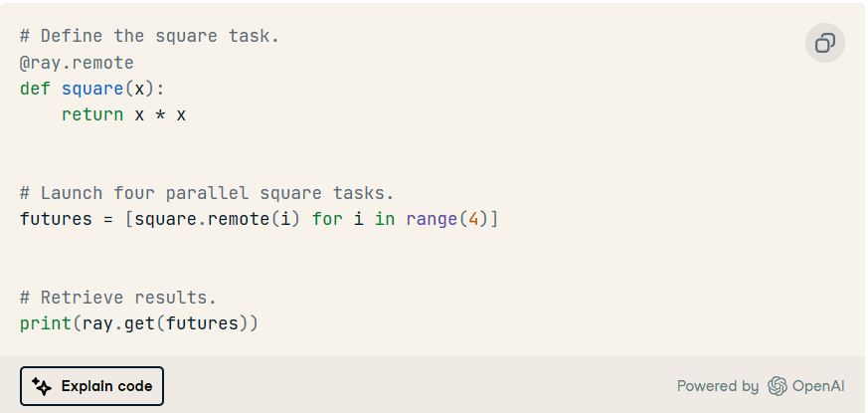Viewport: 868px width, 413px height.
Task: Click the @ray.remote decorator line
Action: coord(77,63)
